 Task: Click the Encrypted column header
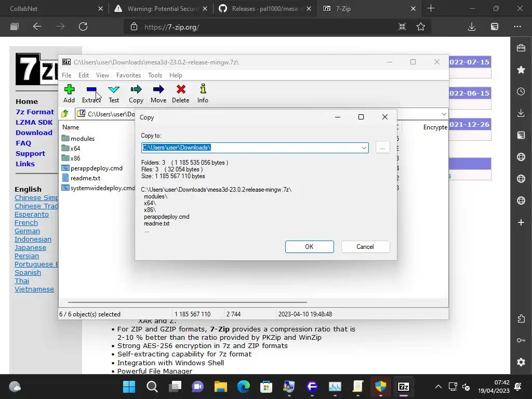(x=435, y=127)
